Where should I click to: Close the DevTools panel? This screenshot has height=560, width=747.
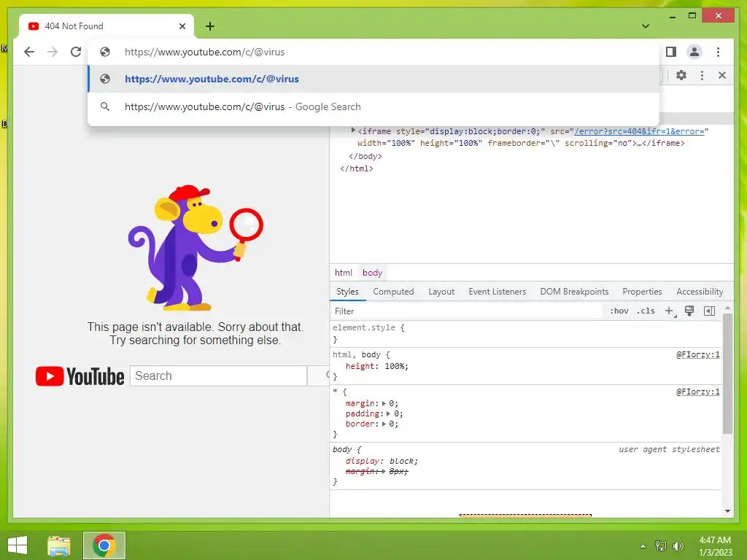722,75
